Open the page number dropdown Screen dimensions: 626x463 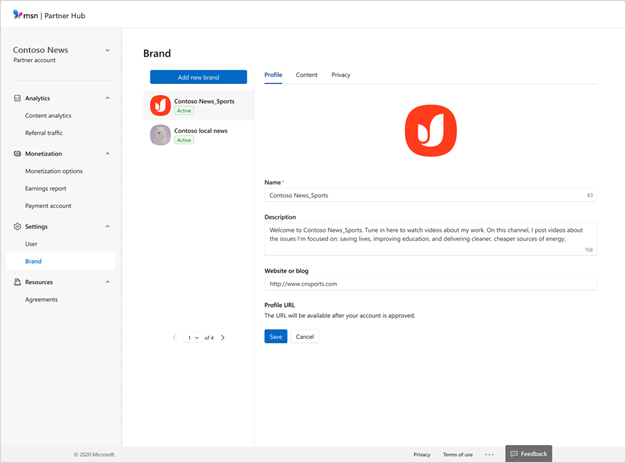coord(193,338)
